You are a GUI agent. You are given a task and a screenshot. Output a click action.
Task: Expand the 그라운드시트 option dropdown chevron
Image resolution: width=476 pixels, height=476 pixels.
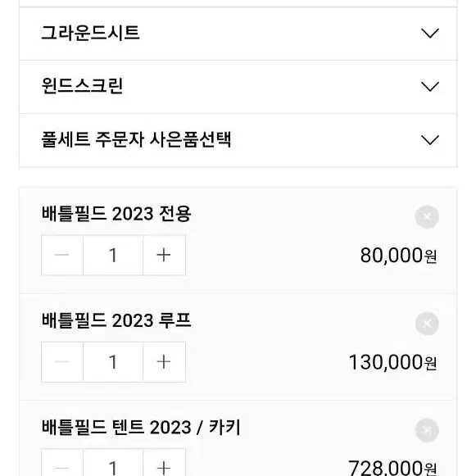[430, 33]
